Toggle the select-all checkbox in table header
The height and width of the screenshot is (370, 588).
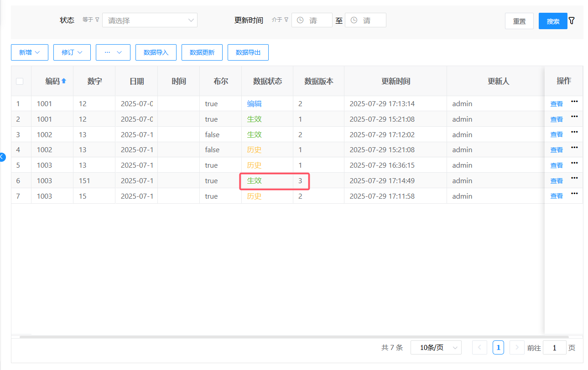[x=20, y=81]
